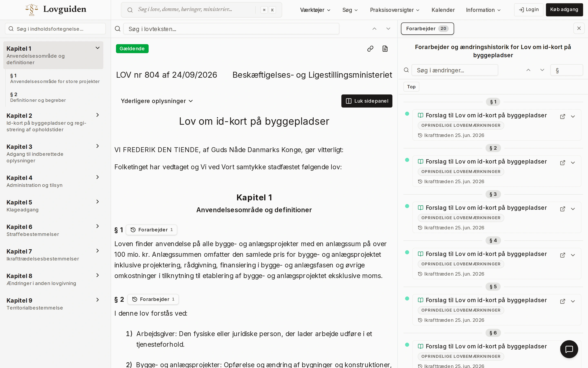This screenshot has width=588, height=368.
Task: Click Forarbejder badge next to § 1
Action: (x=151, y=230)
